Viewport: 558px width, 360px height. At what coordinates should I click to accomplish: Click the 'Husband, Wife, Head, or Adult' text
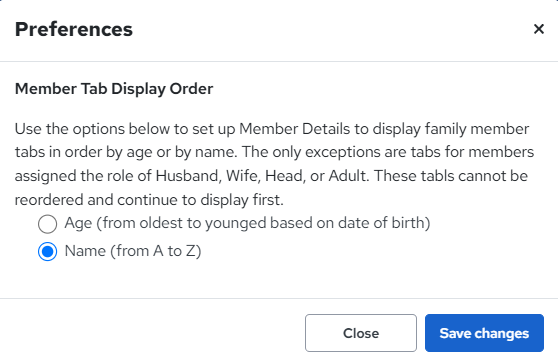(x=261, y=176)
